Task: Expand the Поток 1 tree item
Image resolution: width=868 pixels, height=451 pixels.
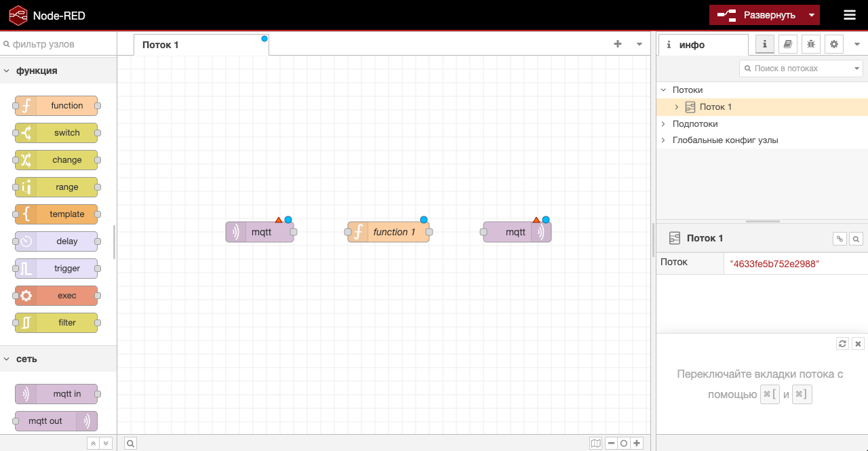Action: pos(676,107)
